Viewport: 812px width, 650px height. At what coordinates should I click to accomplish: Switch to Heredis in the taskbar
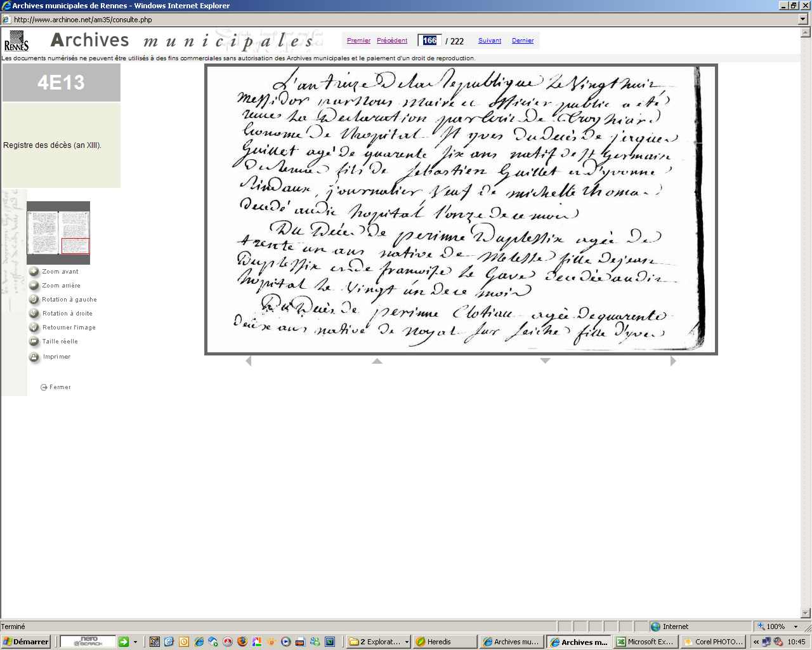445,642
